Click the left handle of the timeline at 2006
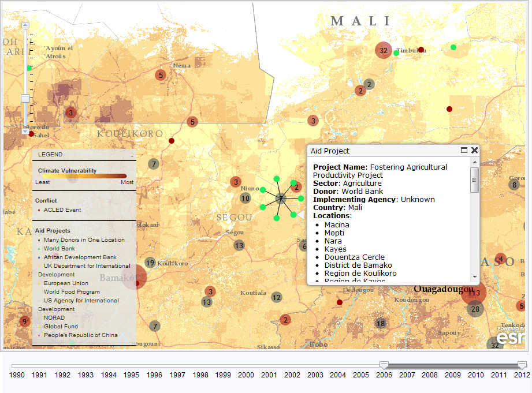Image resolution: width=532 pixels, height=393 pixels. point(384,365)
